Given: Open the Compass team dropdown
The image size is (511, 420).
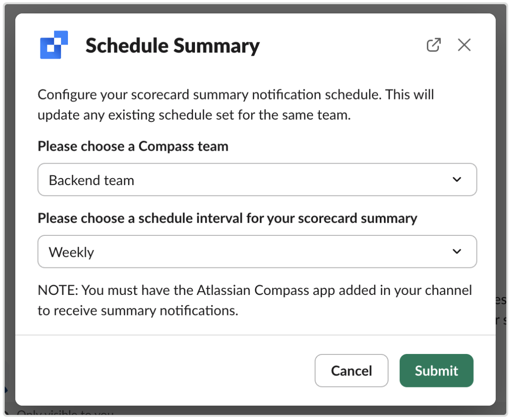Looking at the screenshot, I should (257, 180).
